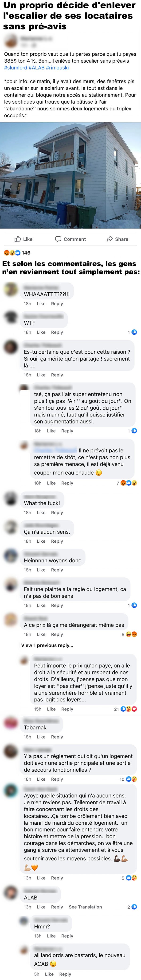Open the house photo in the post
This screenshot has height=980, width=141.
click(70, 175)
